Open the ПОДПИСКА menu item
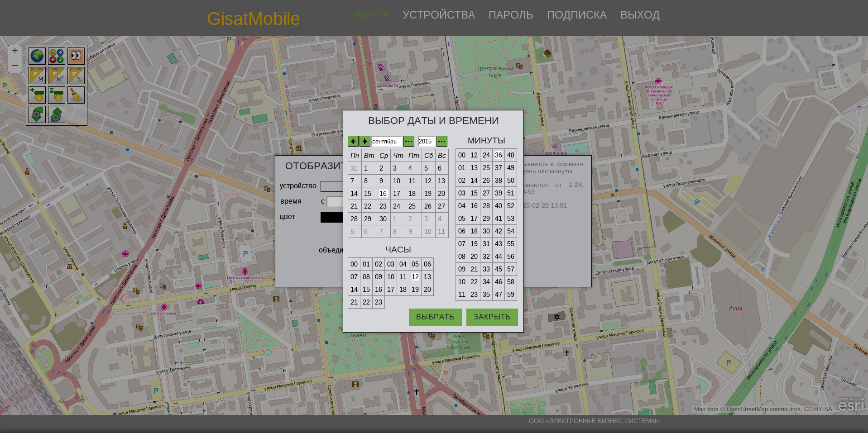The height and width of the screenshot is (433, 868). click(x=576, y=15)
